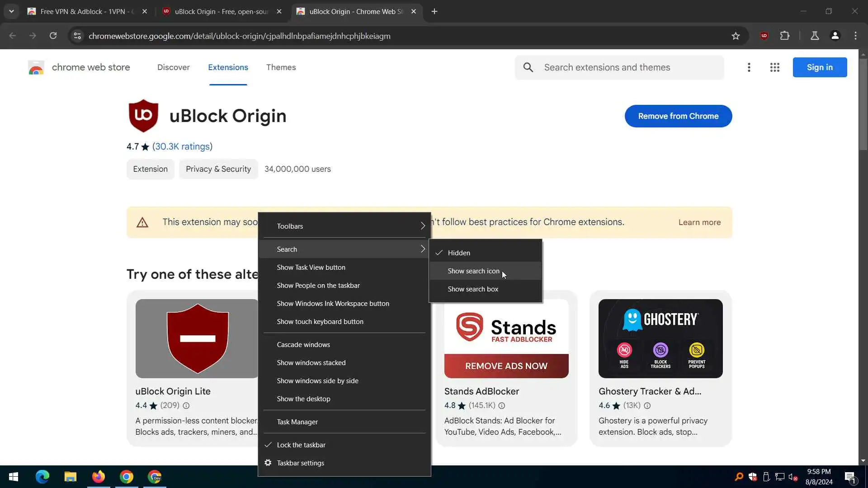Screen dimensions: 868x488
Task: Open tab search dropdown arrow
Action: (11, 11)
